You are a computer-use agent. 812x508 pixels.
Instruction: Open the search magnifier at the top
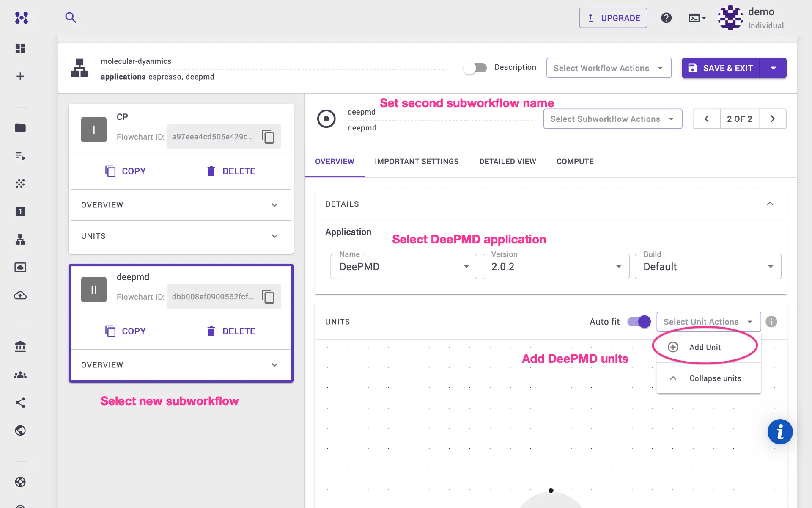coord(71,17)
